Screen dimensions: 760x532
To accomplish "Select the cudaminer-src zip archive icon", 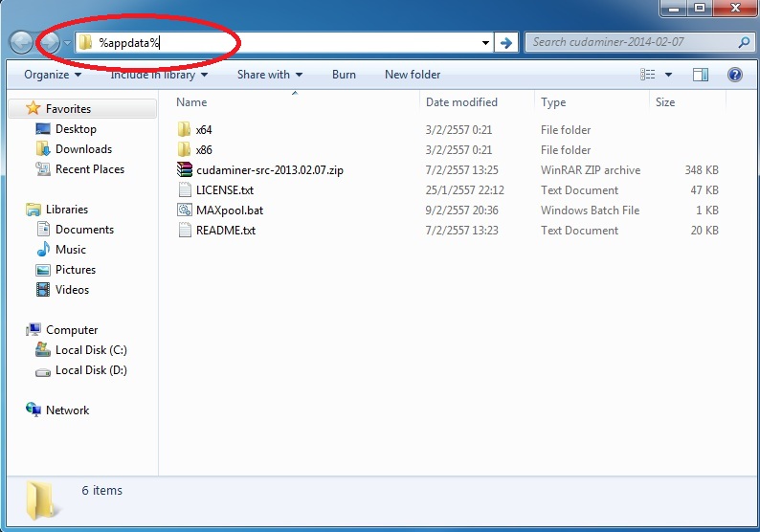I will point(184,169).
